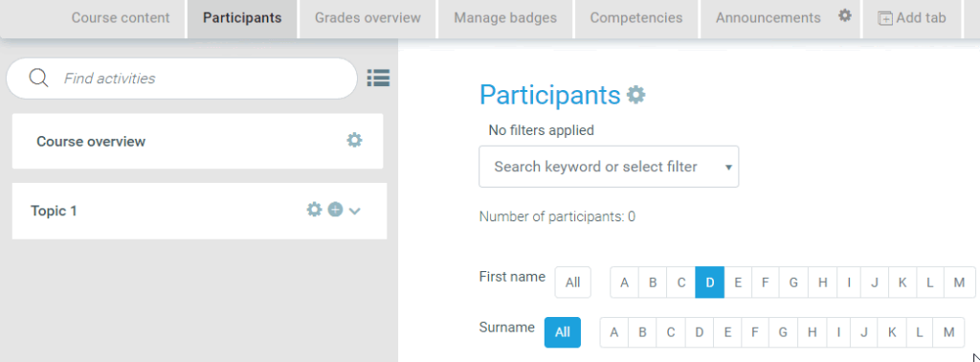Viewport: 980px width, 362px height.
Task: Click the filter dropdown arrow
Action: click(x=728, y=168)
